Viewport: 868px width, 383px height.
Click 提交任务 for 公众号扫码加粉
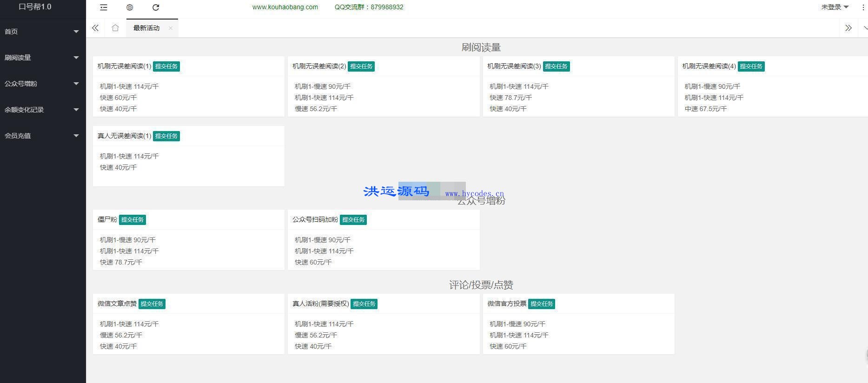(x=353, y=220)
